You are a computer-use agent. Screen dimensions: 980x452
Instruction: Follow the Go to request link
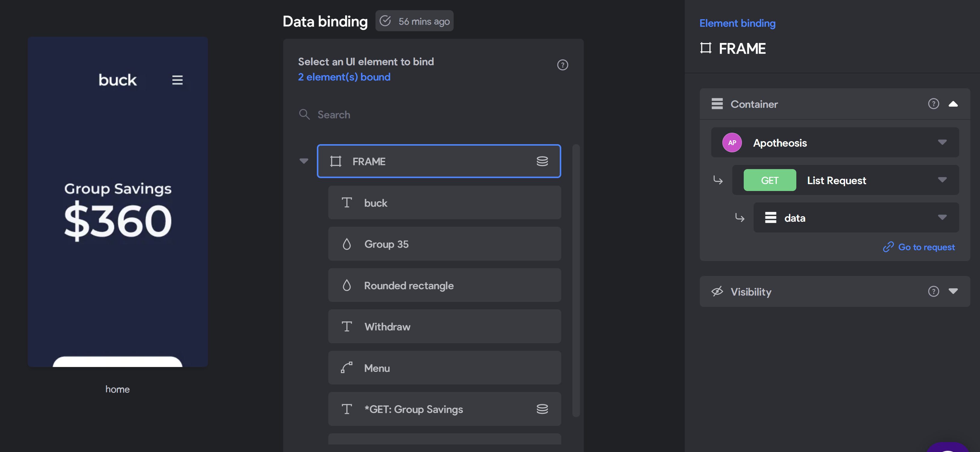coord(919,247)
